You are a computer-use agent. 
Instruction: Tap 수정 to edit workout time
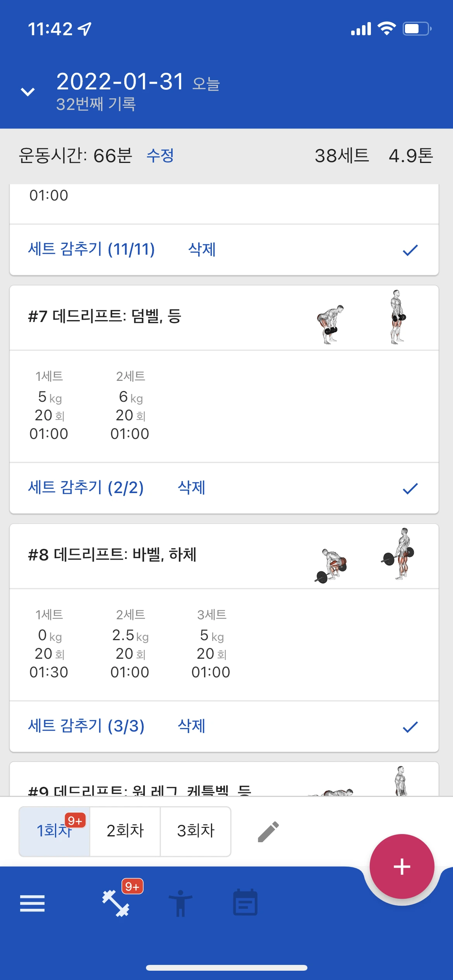[x=160, y=156]
